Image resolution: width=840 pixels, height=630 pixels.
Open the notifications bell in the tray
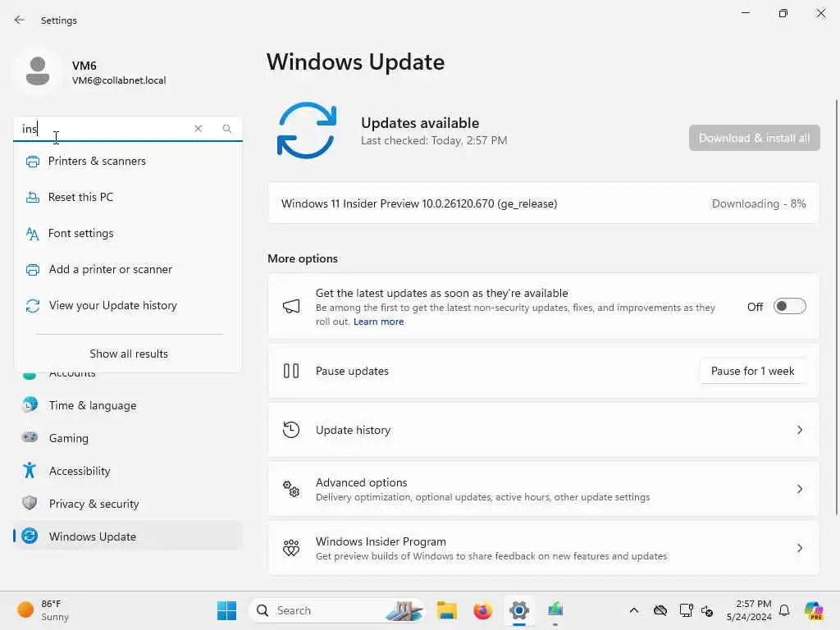(784, 610)
